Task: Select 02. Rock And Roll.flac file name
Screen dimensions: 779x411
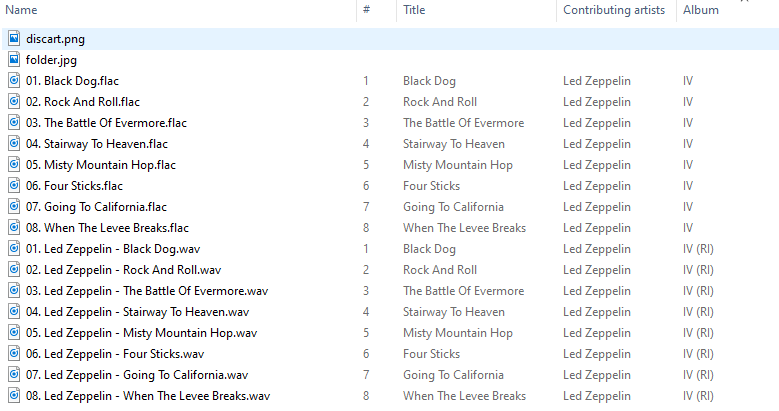Action: click(92, 102)
